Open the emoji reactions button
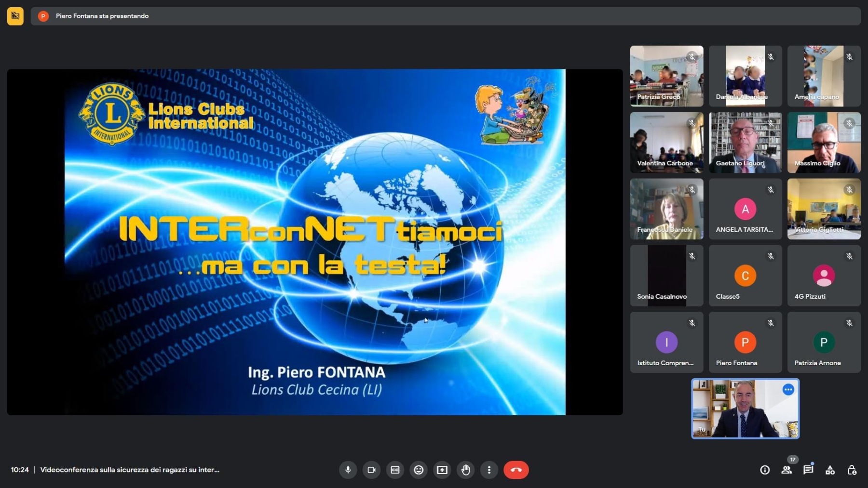868x488 pixels. tap(419, 470)
